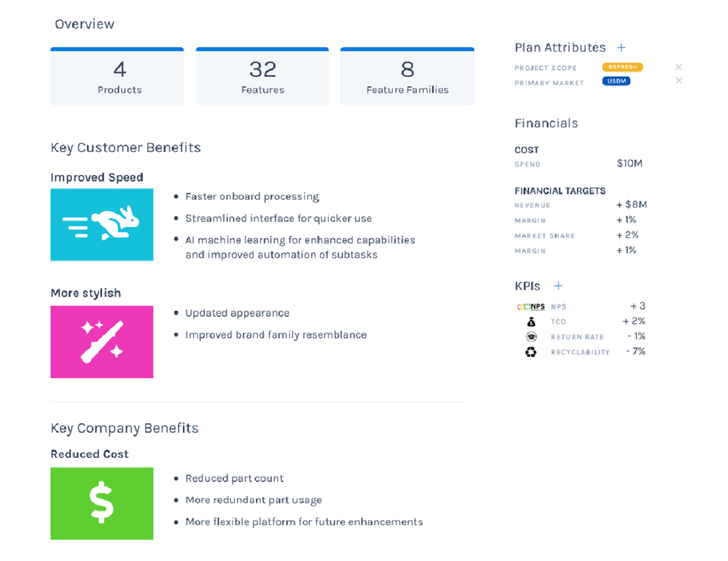Screen dimensions: 728x561
Task: Open the 4 Products summary card
Action: [x=117, y=77]
